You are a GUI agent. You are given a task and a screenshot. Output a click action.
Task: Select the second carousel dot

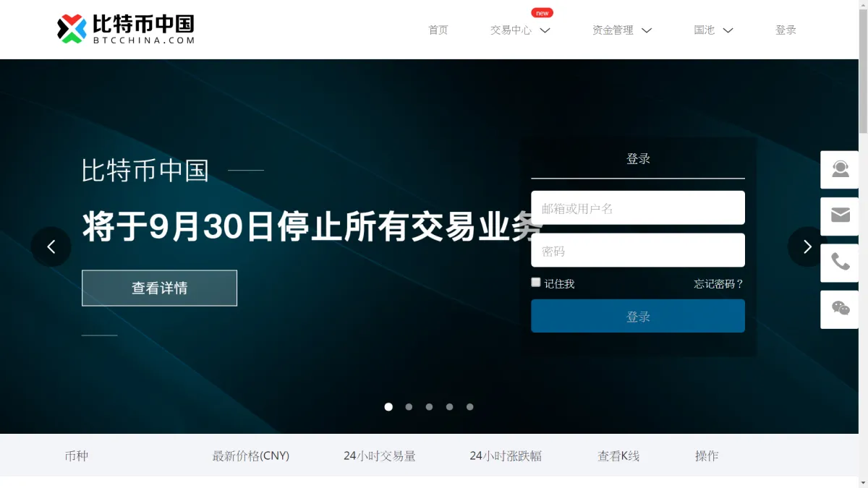pyautogui.click(x=409, y=407)
